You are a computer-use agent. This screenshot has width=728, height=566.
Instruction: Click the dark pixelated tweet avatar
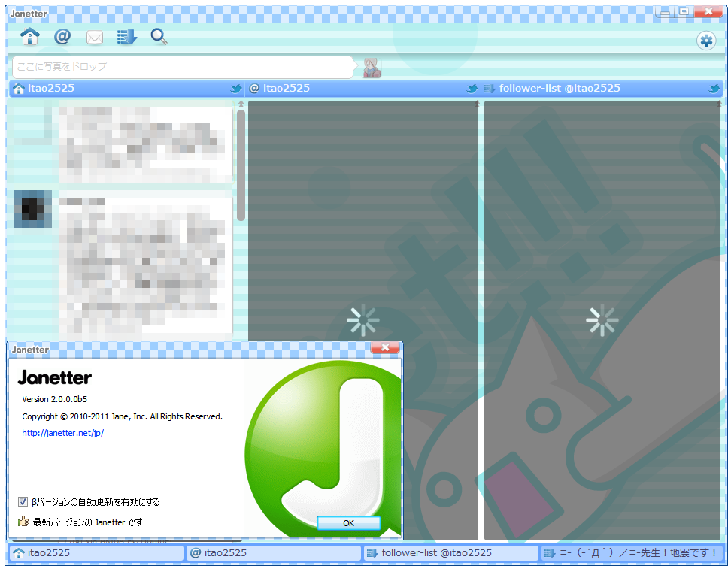[x=33, y=209]
